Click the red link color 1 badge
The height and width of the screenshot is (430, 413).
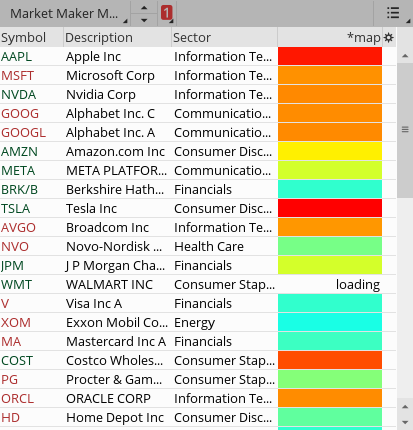point(166,13)
